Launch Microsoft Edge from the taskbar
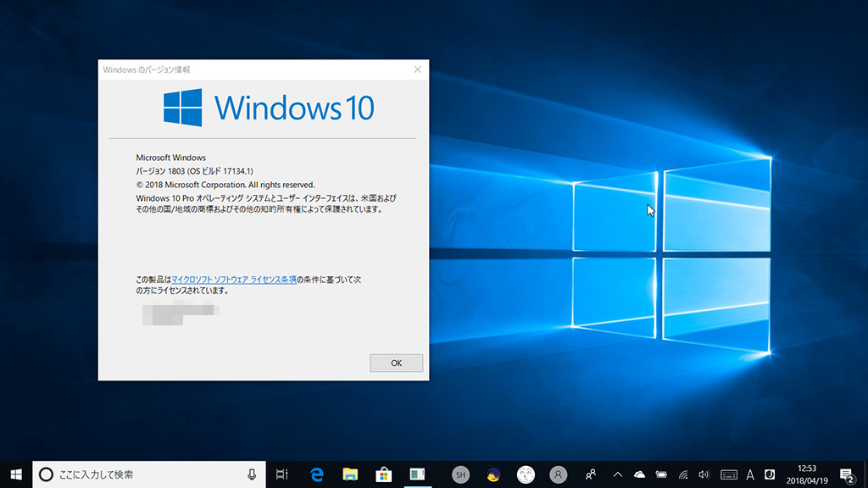This screenshot has width=868, height=488. [318, 474]
